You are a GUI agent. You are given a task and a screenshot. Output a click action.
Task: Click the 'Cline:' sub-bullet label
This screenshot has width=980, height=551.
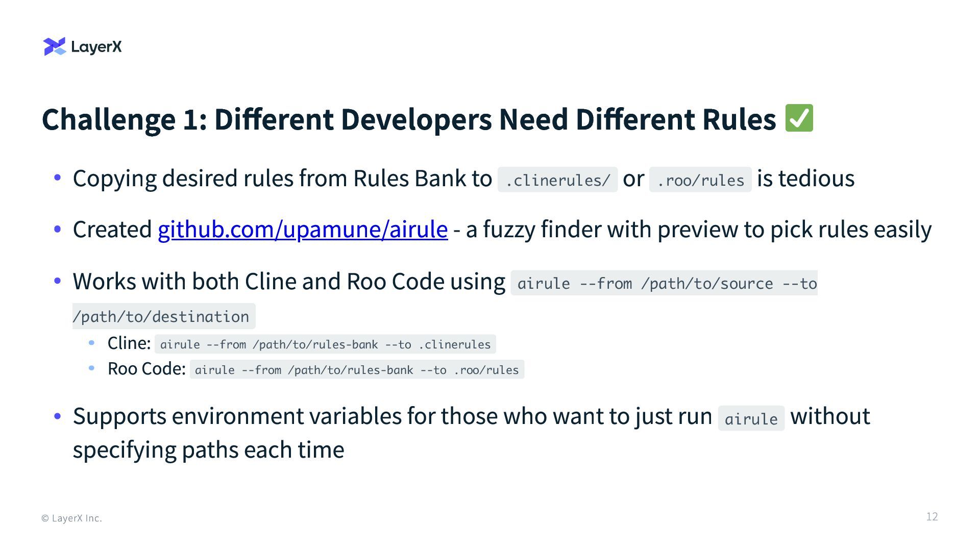coord(129,343)
